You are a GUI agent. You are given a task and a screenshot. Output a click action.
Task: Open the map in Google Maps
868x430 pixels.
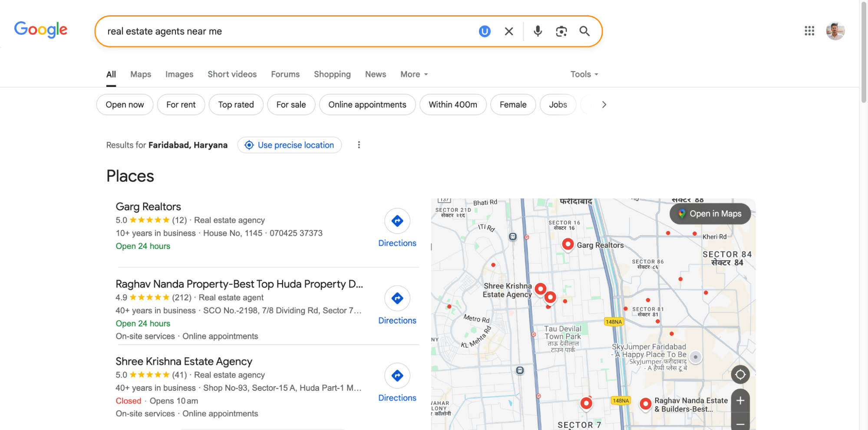pyautogui.click(x=710, y=214)
